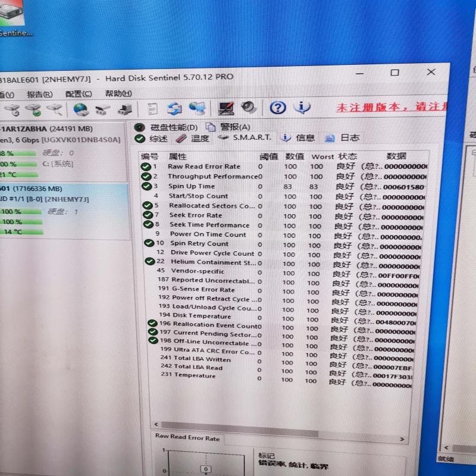Click the C: [系统] partition label
Viewport: 476px width, 476px height.
coord(58,164)
